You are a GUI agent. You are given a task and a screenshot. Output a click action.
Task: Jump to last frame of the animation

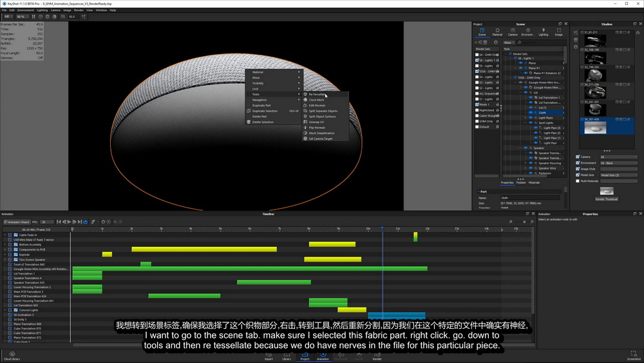pyautogui.click(x=80, y=222)
